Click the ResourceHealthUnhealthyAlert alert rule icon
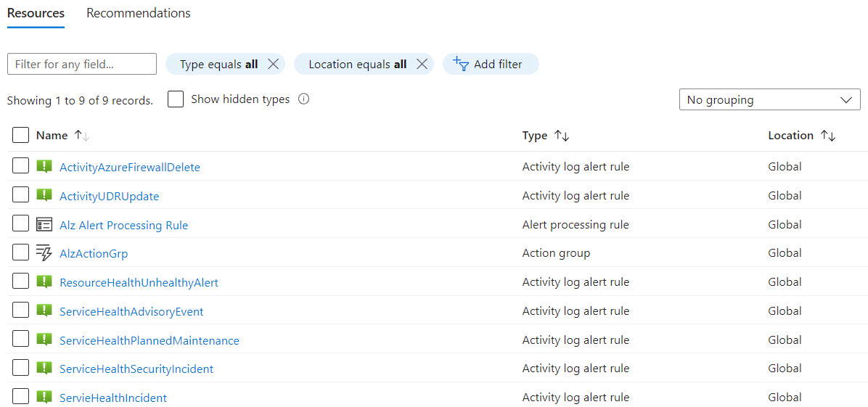Image resolution: width=868 pixels, height=407 pixels. 44,281
